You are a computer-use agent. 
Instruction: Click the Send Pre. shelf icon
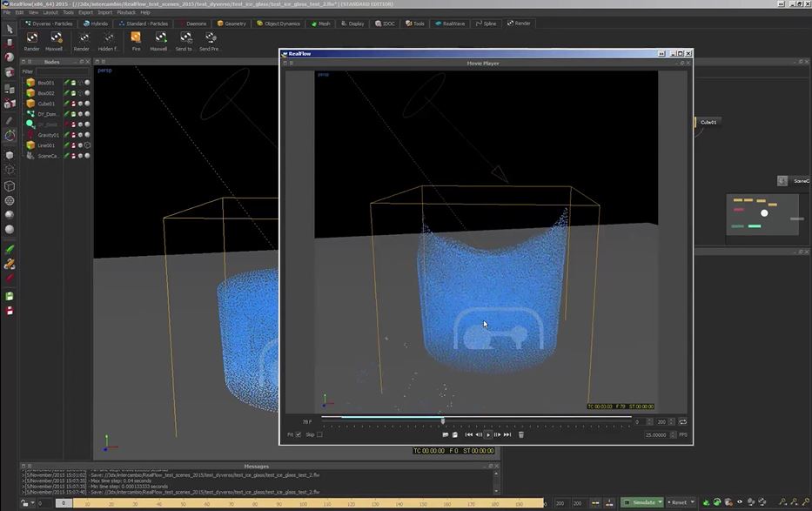tap(210, 37)
